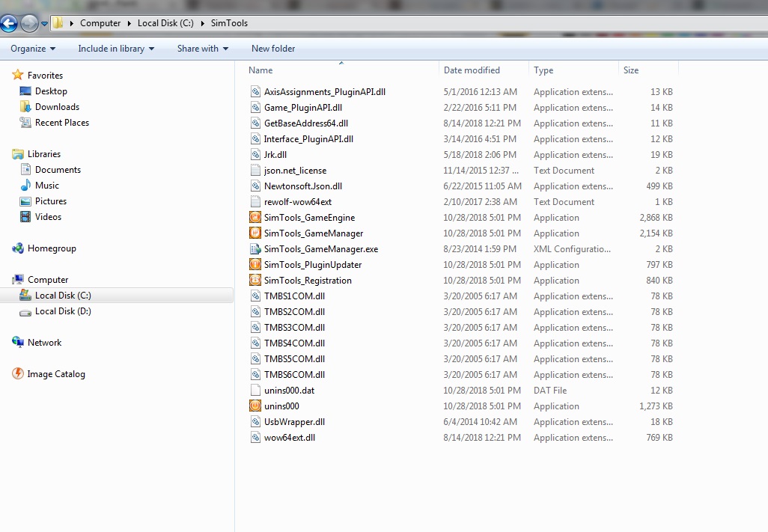The width and height of the screenshot is (768, 532).
Task: Open the Pictures library
Action: (50, 201)
